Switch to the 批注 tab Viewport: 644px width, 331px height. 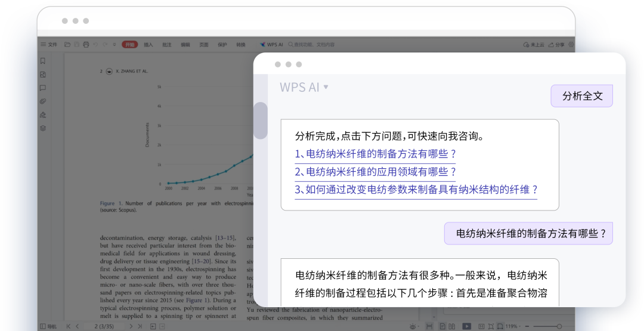(x=167, y=44)
